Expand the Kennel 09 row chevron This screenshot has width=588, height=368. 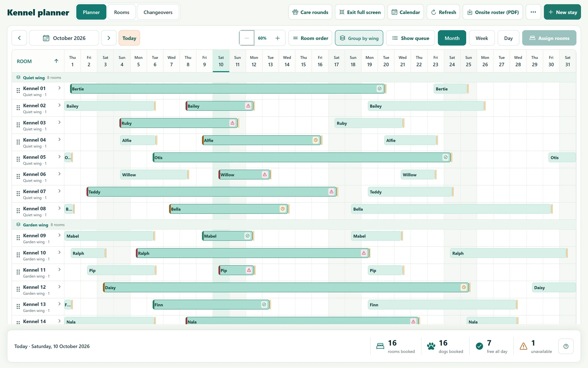click(x=59, y=235)
